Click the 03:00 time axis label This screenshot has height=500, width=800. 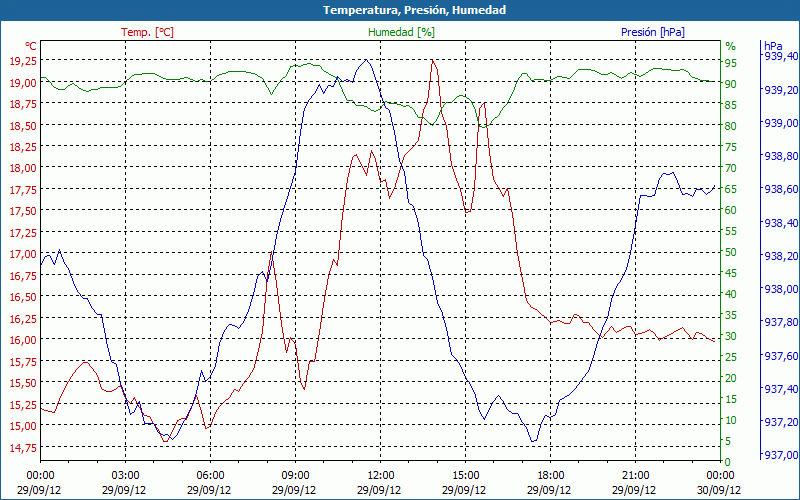point(126,475)
